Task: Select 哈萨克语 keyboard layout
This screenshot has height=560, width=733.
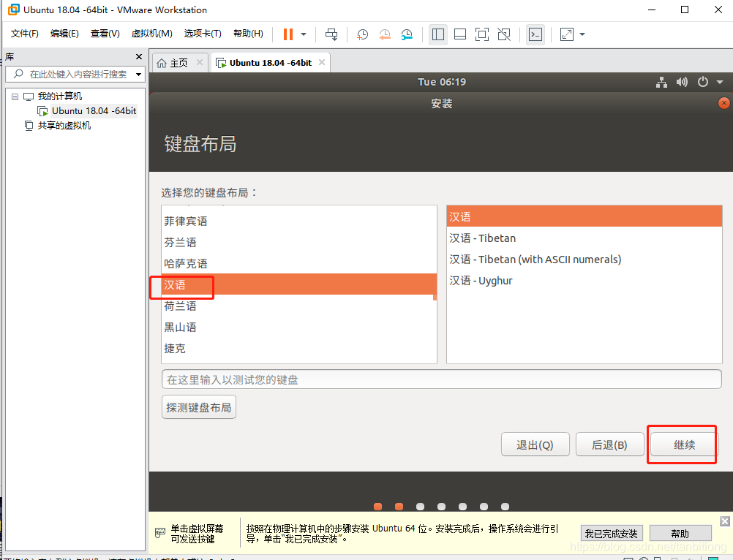Action: (x=299, y=263)
